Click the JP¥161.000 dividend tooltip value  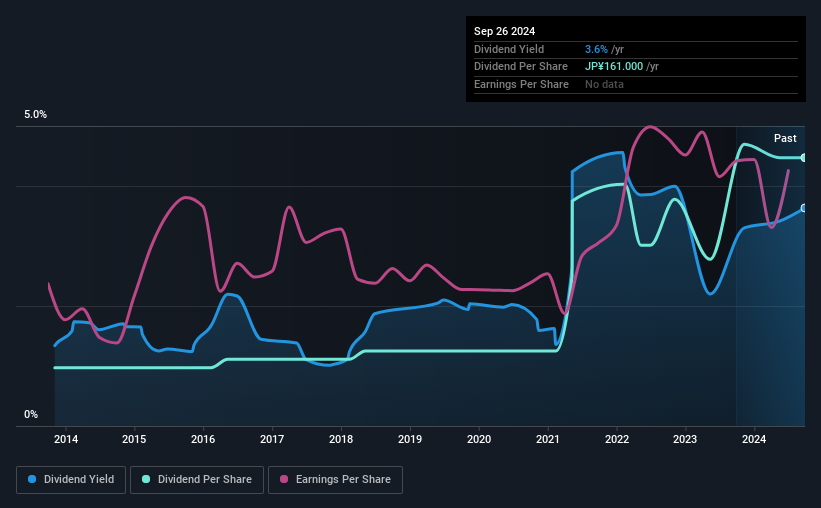click(x=614, y=67)
